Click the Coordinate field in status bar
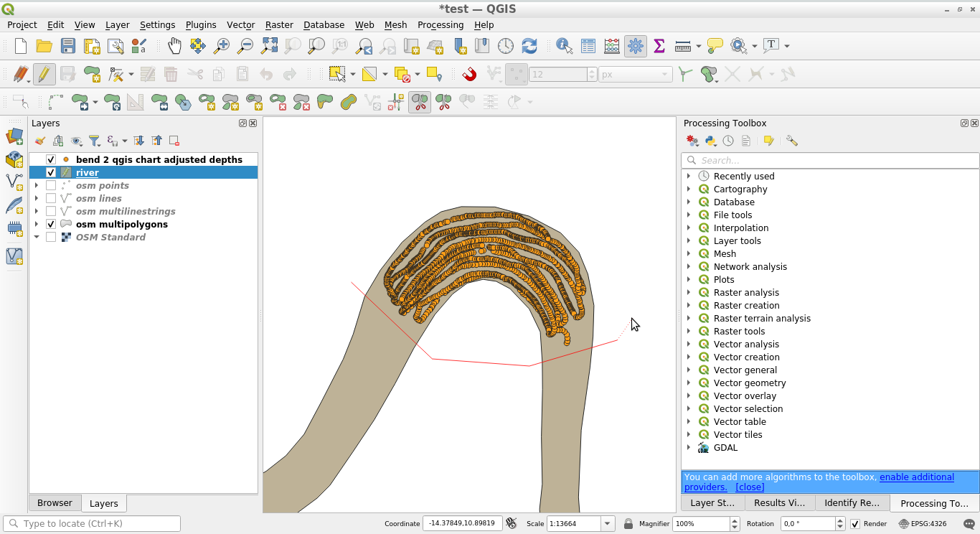 (462, 524)
